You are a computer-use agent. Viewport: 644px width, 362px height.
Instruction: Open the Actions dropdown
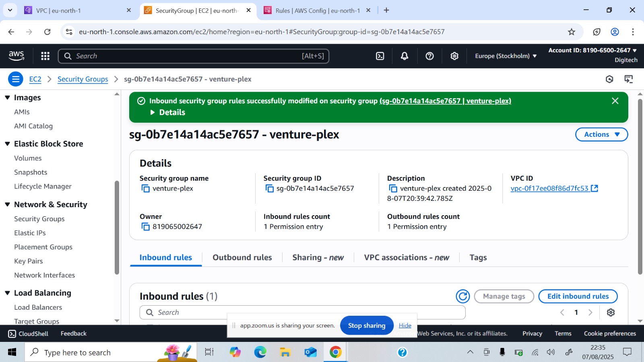coord(601,134)
